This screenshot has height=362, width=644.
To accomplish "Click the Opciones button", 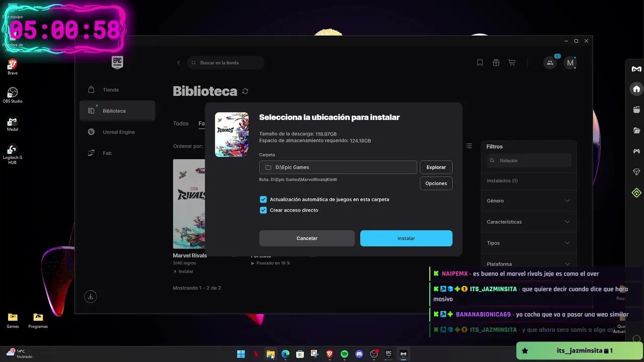I will click(x=436, y=184).
